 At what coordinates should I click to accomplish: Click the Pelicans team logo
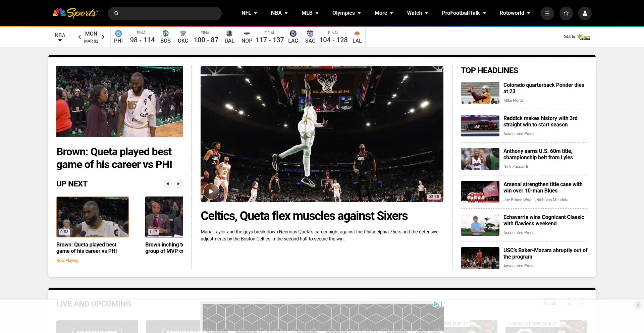tap(247, 34)
